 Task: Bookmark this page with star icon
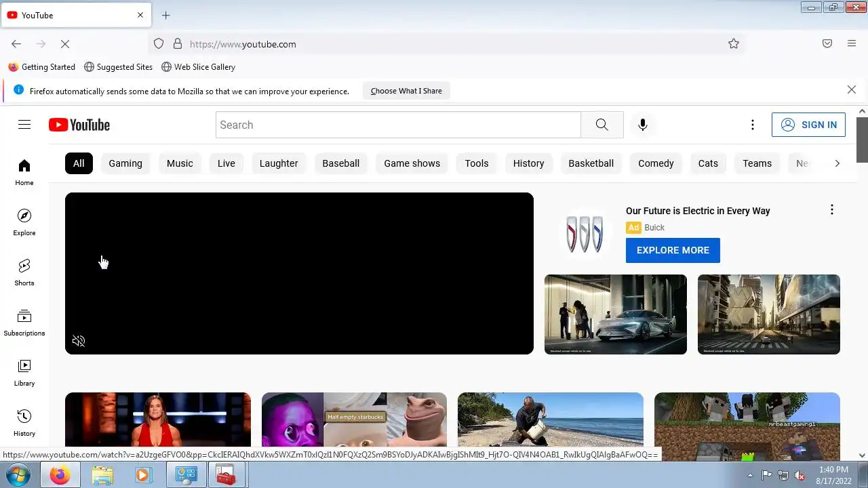click(x=734, y=44)
